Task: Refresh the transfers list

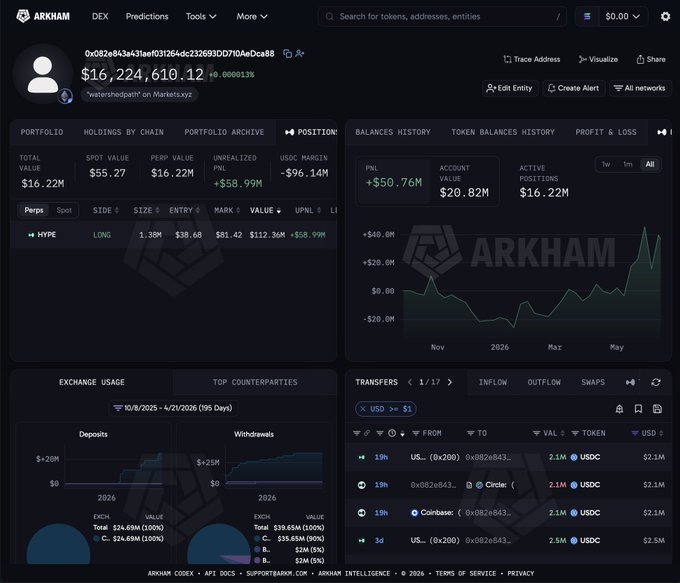Action: (656, 382)
